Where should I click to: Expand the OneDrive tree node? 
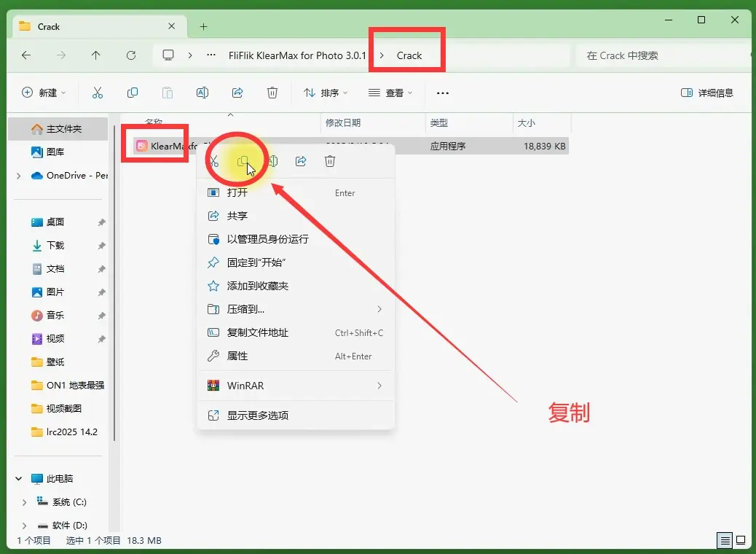point(19,176)
